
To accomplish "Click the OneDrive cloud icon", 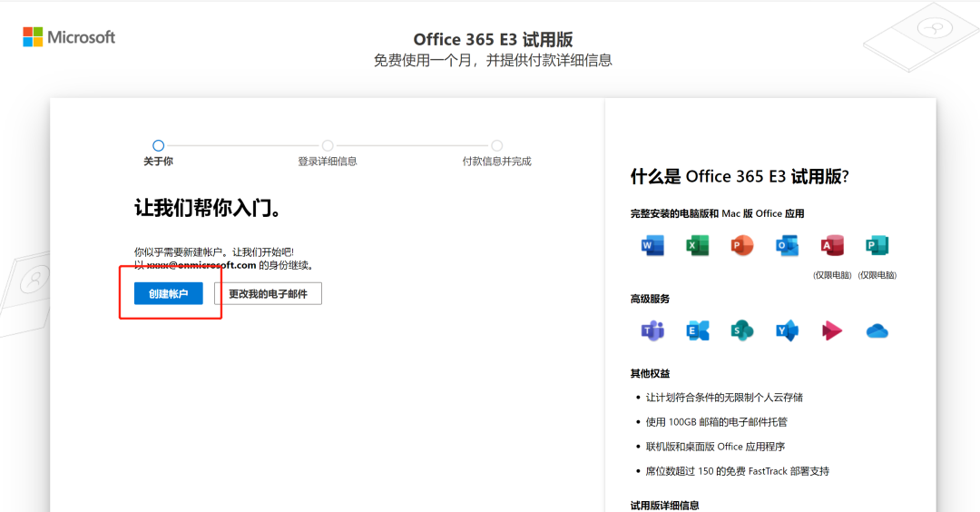I will 877,330.
